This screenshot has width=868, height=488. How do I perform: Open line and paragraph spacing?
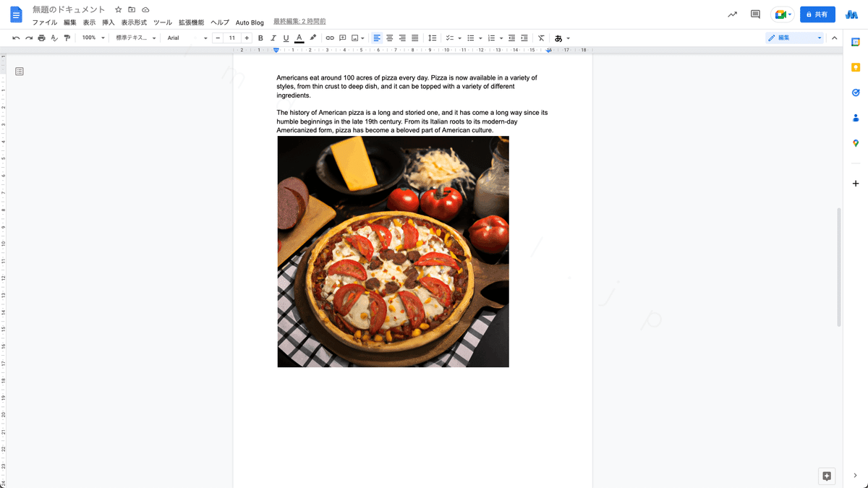[433, 38]
